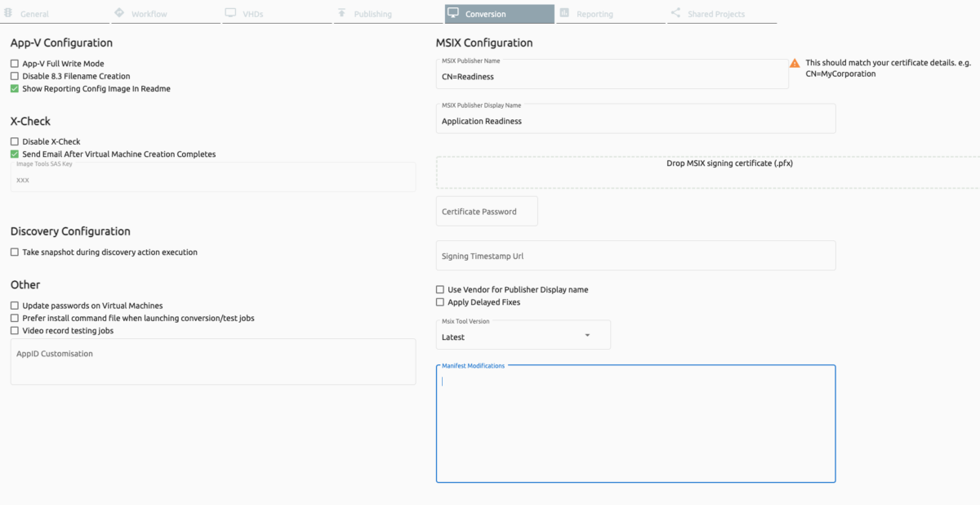Image resolution: width=980 pixels, height=505 pixels.
Task: Enable Prefer install command file option
Action: pyautogui.click(x=15, y=318)
